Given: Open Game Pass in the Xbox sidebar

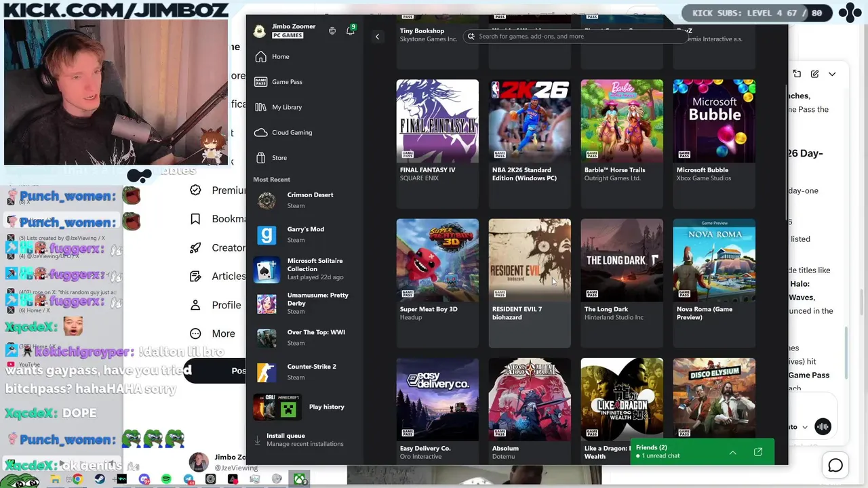Looking at the screenshot, I should (x=304, y=82).
